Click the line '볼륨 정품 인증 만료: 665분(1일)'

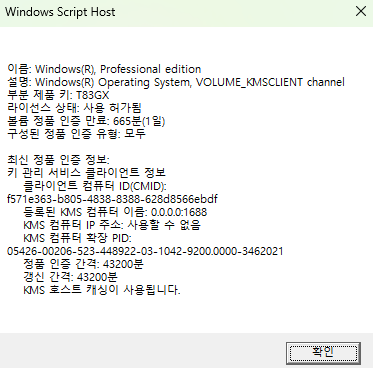tap(86, 121)
